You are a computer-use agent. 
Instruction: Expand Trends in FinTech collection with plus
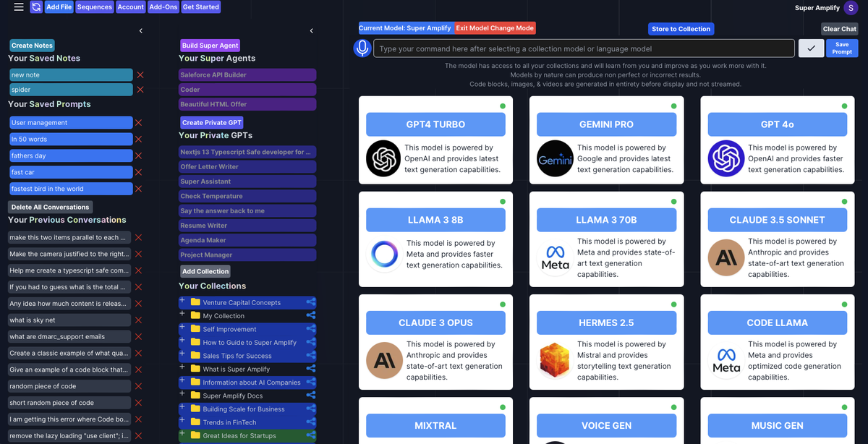[182, 421]
